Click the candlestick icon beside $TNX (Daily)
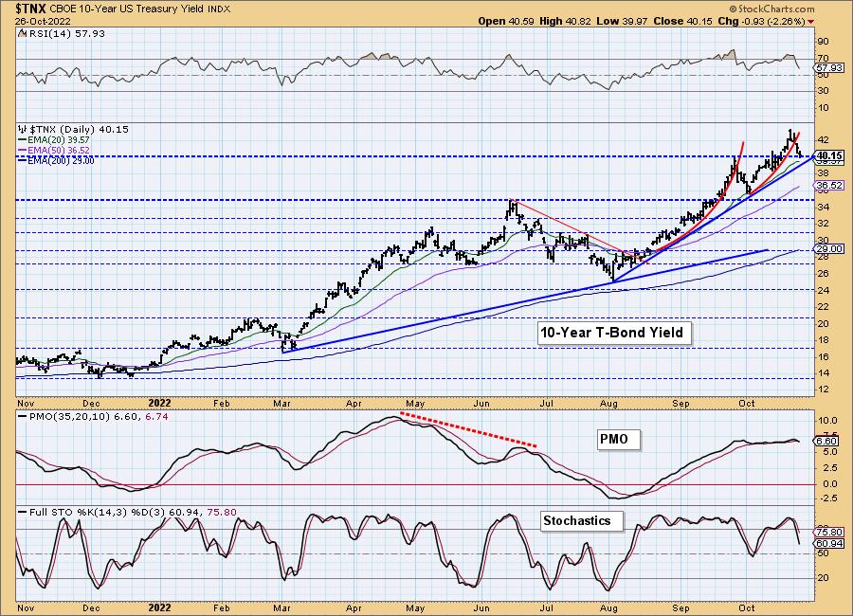Viewport: 853px width, 616px height. click(23, 130)
